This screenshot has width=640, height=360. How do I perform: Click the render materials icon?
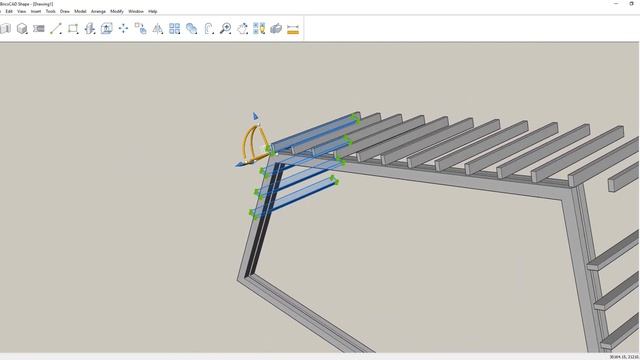pos(276,28)
